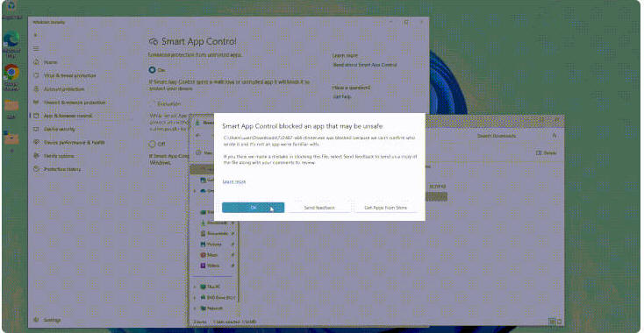This screenshot has width=644, height=333.
Task: Select the On option for Smart App Control
Action: tap(153, 70)
